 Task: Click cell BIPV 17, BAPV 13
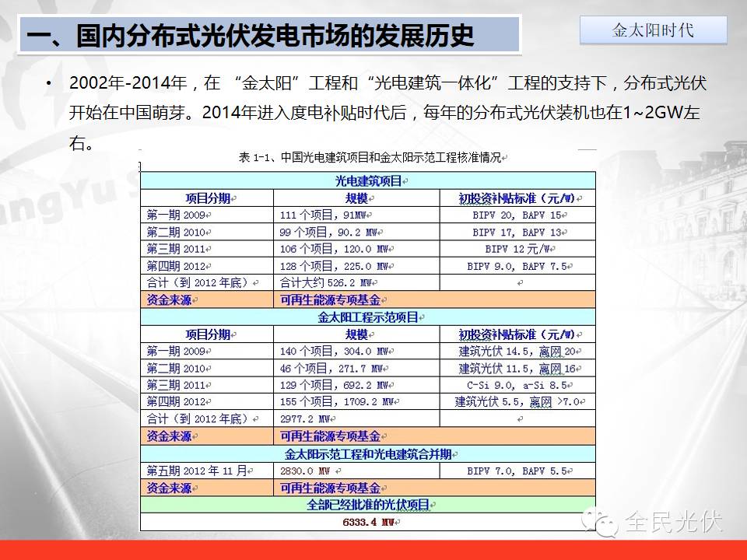(x=518, y=233)
